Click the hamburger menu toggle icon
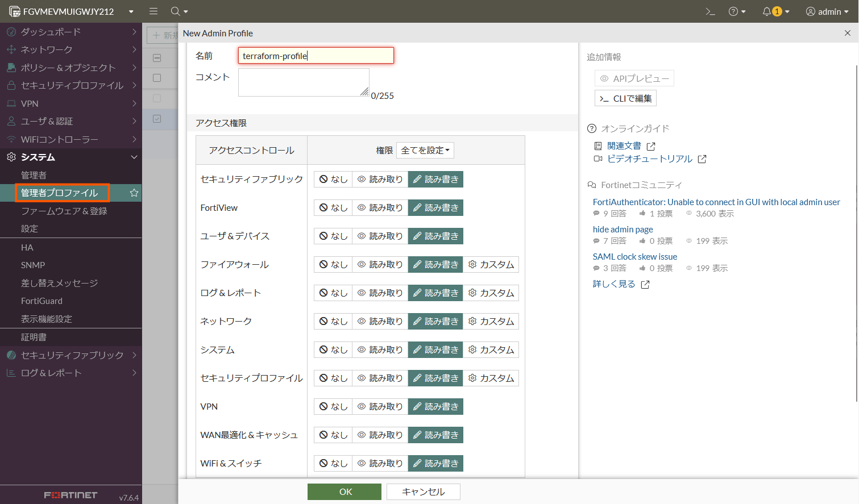 pyautogui.click(x=153, y=11)
